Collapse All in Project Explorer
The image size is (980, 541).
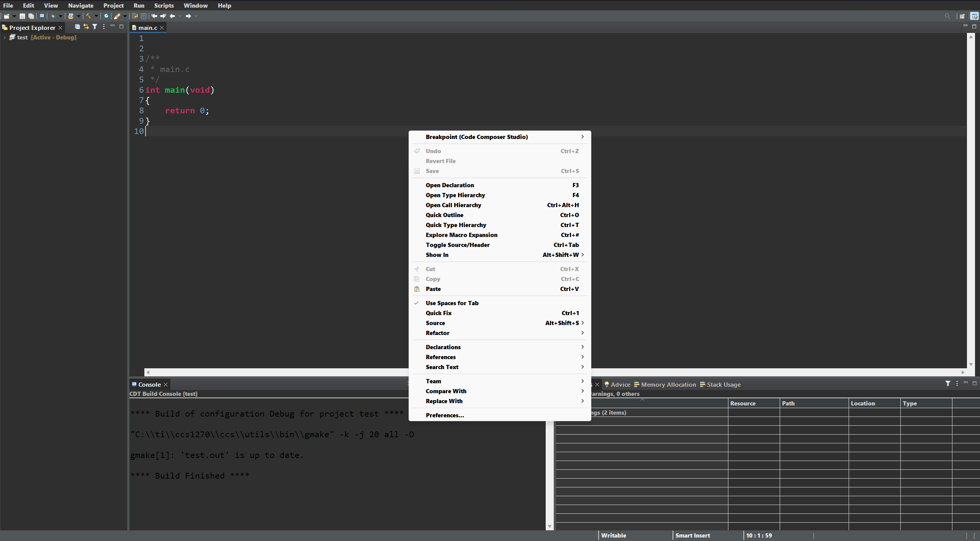tap(78, 27)
